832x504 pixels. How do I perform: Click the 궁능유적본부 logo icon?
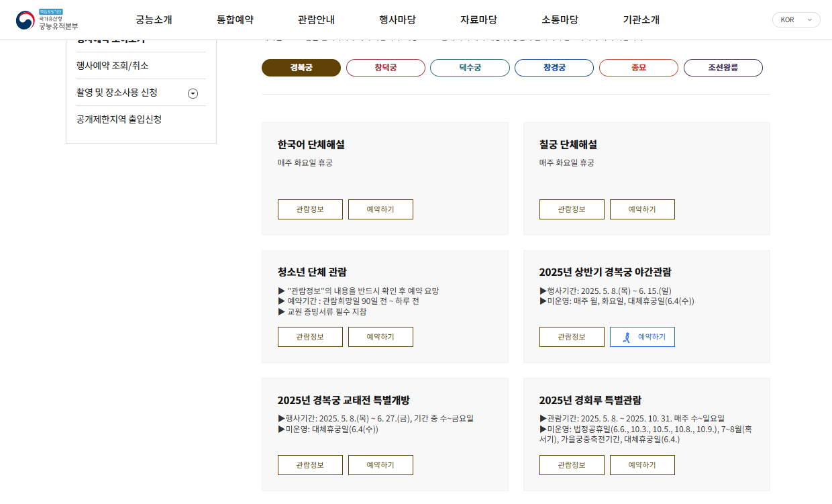[x=25, y=19]
